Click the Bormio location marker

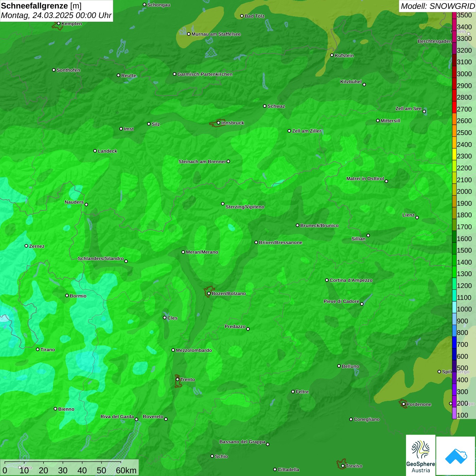coord(67,295)
